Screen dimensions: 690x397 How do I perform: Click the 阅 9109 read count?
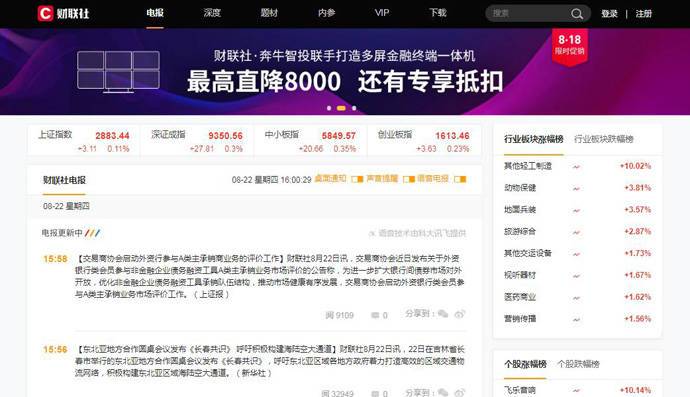tap(339, 315)
